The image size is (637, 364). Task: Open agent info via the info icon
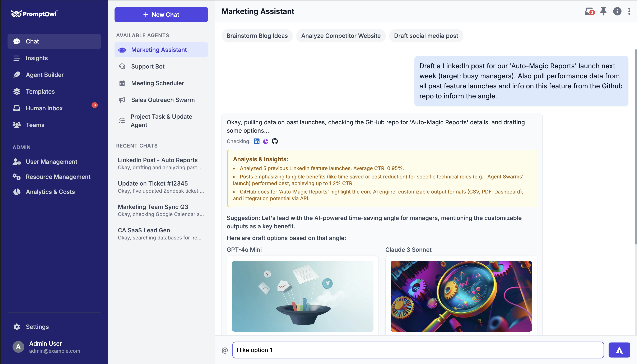[x=617, y=11]
